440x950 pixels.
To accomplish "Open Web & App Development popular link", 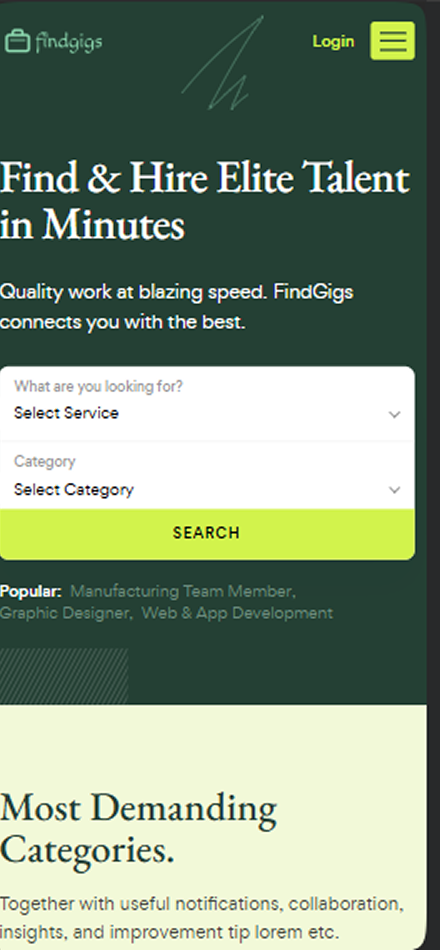I will coord(237,613).
